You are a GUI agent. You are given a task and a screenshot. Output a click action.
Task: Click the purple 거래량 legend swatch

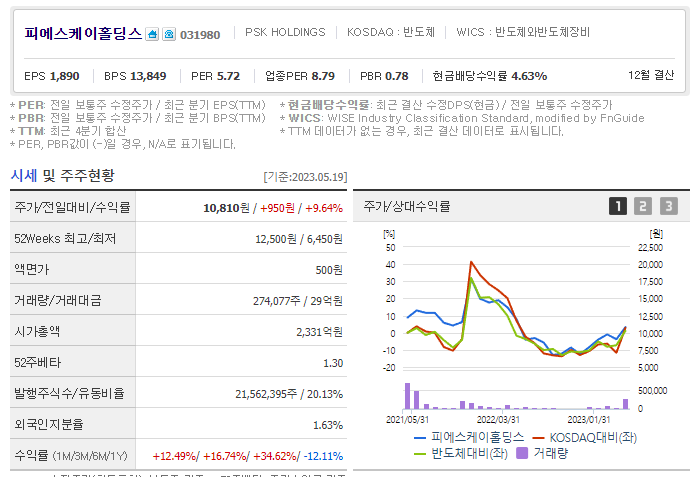point(521,453)
